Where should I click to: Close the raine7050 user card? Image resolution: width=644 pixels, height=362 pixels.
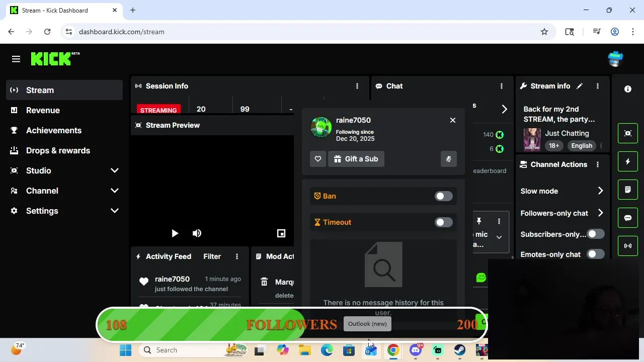tap(453, 120)
